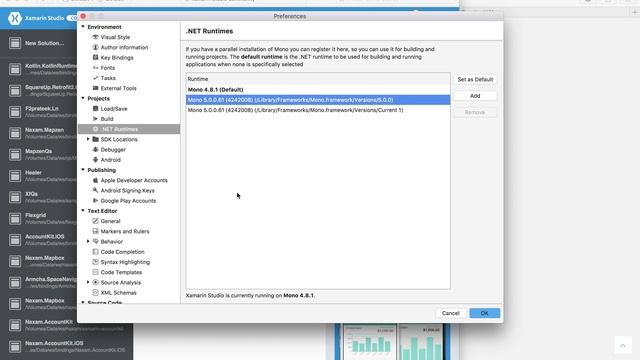Screen dimensions: 640x360
Task: Open the Code Templates page
Action: [x=121, y=272]
